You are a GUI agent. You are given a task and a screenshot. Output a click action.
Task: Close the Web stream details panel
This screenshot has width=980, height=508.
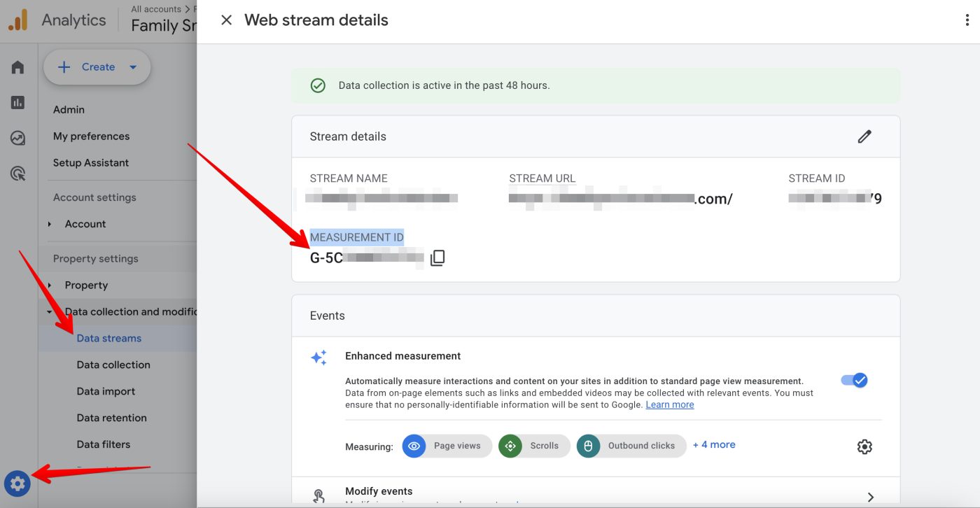[226, 20]
